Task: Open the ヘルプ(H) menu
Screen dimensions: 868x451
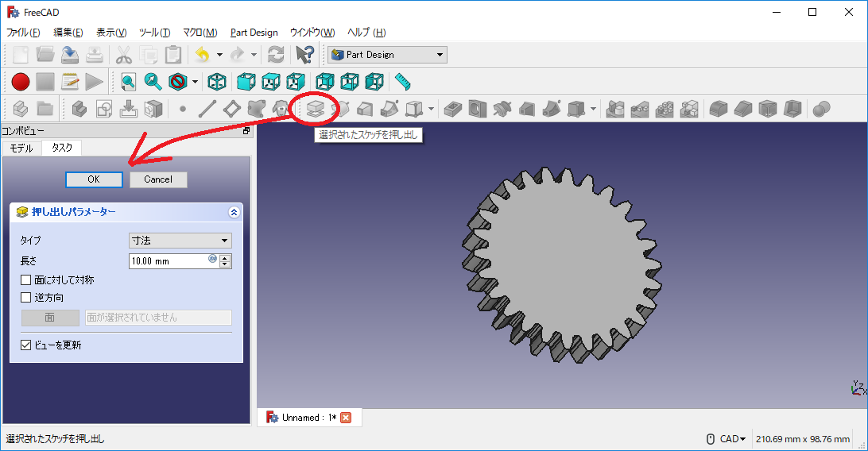Action: 366,32
